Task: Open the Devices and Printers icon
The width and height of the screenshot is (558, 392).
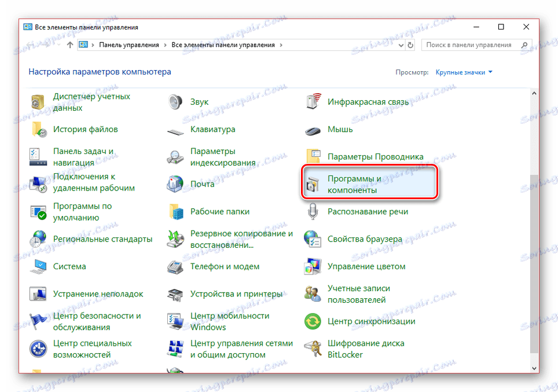Action: tap(175, 295)
